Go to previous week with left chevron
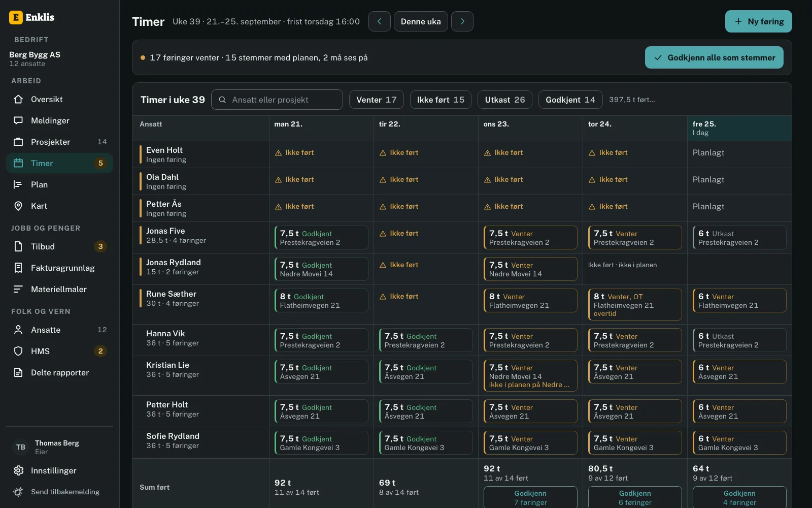 click(380, 21)
